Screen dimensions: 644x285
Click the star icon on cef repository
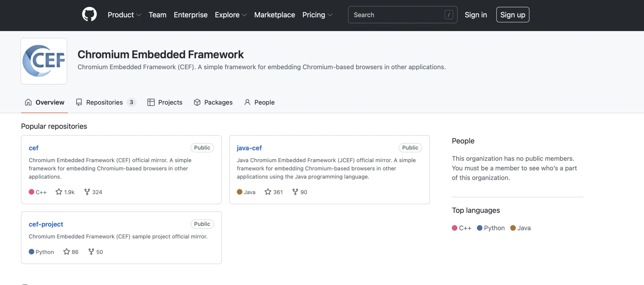tap(59, 192)
